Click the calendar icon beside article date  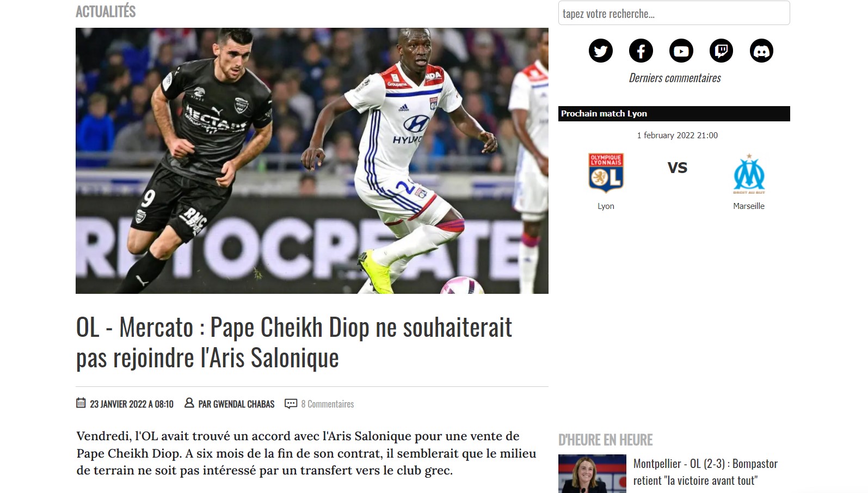click(x=81, y=403)
